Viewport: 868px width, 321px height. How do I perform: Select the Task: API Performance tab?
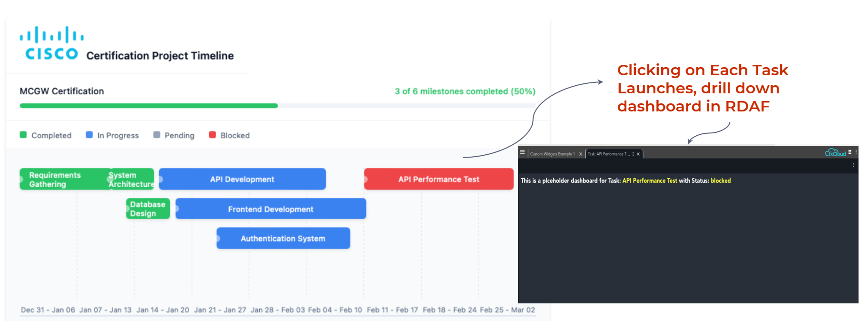coord(608,154)
